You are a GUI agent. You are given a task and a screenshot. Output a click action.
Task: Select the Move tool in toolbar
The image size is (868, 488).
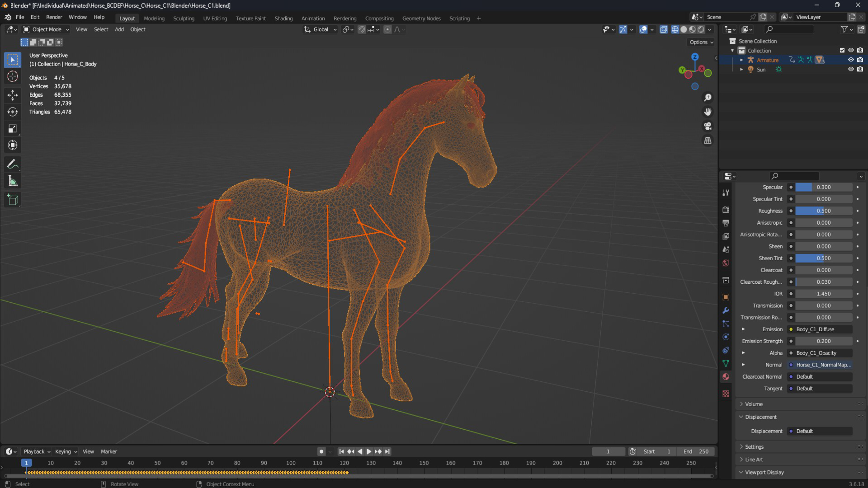tap(13, 94)
